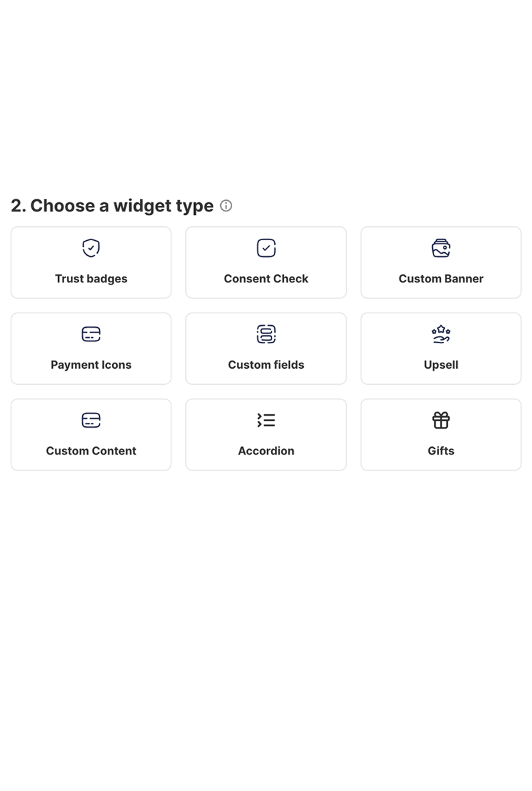Click the "2. Choose a widget type" heading

[112, 206]
